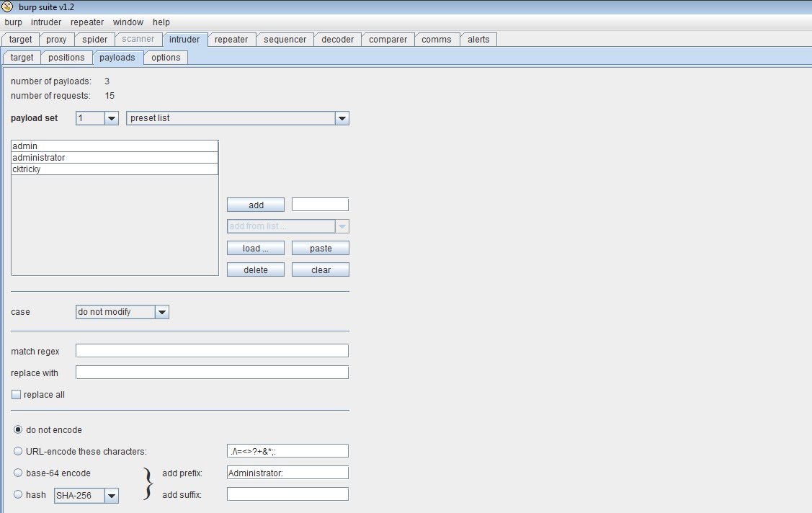Screen dimensions: 812x513
Task: Open the intruder menu in menu bar
Action: (x=46, y=22)
